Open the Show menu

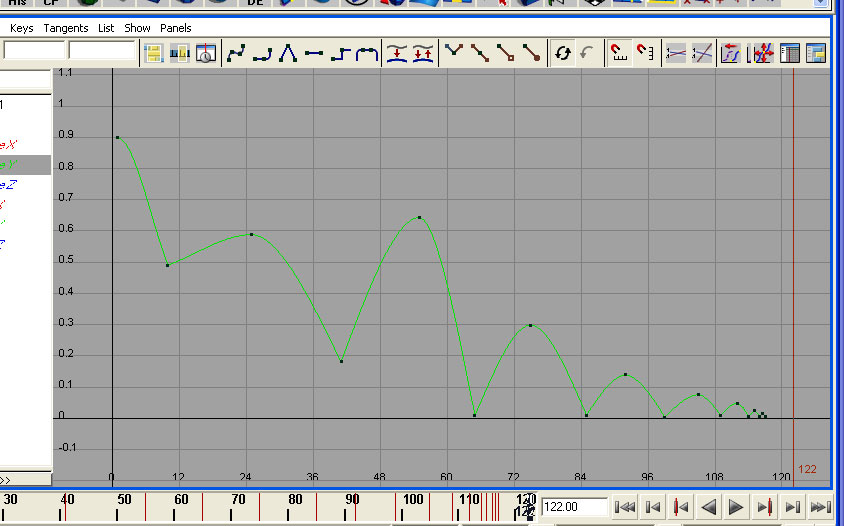pyautogui.click(x=137, y=28)
